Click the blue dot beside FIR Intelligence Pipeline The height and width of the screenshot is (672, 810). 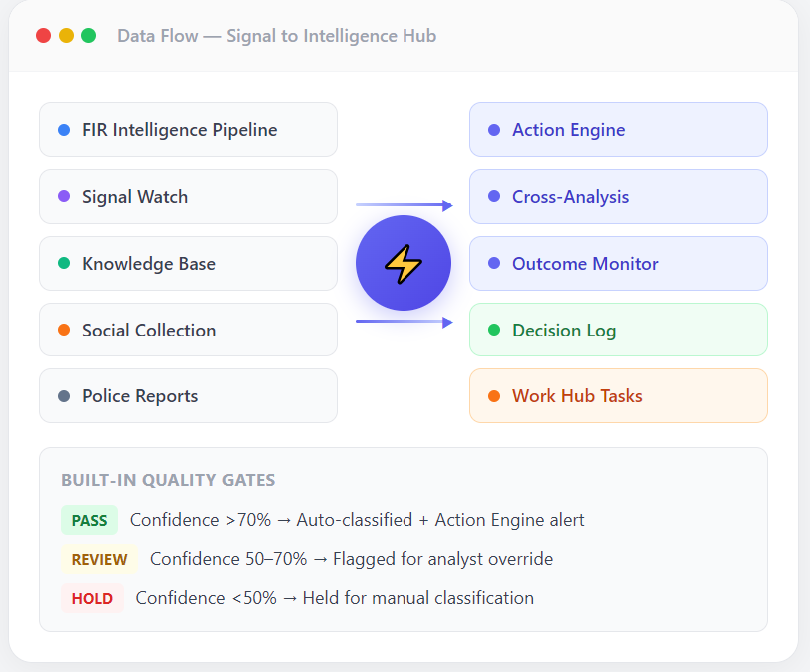(64, 130)
